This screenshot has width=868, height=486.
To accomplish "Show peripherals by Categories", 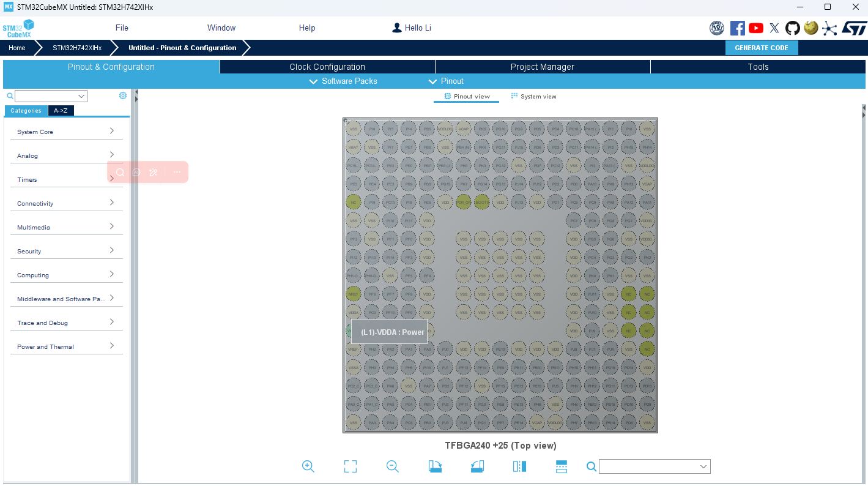I will pos(26,111).
